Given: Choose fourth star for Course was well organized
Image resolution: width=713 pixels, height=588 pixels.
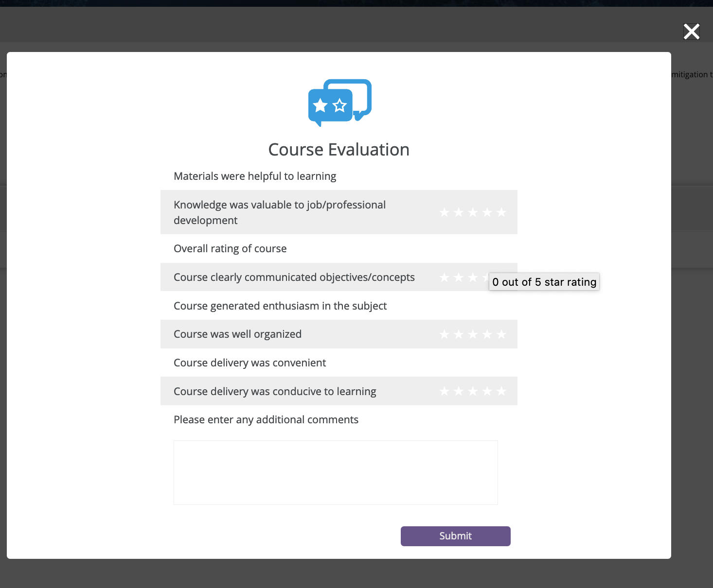Looking at the screenshot, I should (487, 334).
